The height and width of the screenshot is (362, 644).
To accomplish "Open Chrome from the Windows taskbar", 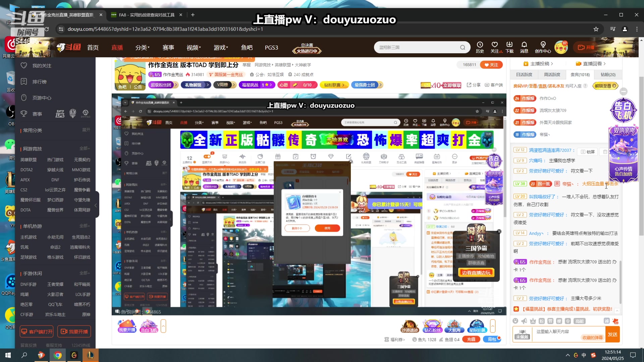I will [58, 355].
